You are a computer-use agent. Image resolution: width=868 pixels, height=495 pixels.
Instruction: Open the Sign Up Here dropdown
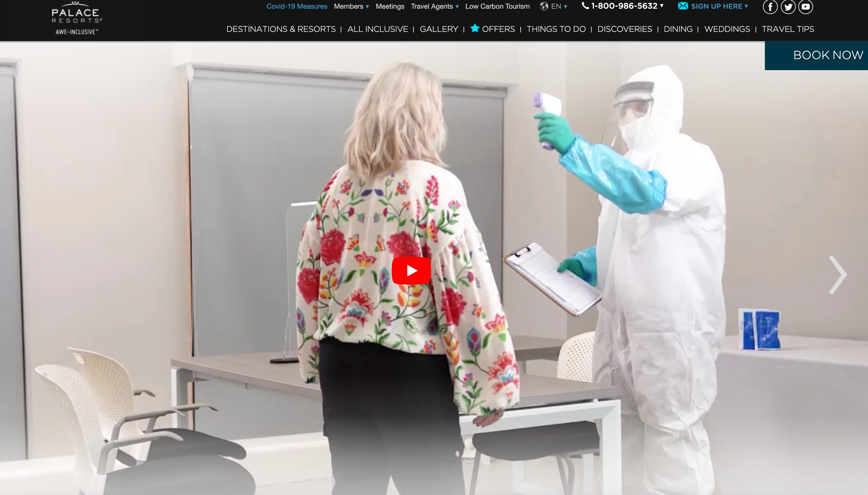(719, 6)
